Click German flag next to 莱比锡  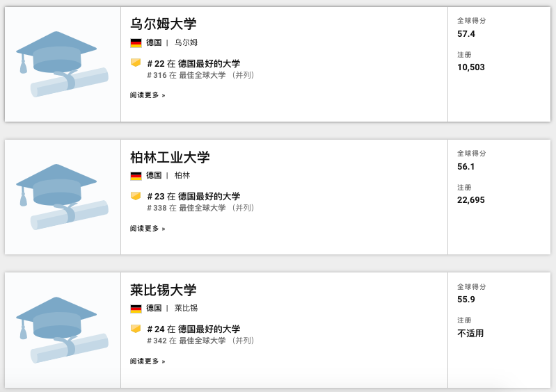136,309
